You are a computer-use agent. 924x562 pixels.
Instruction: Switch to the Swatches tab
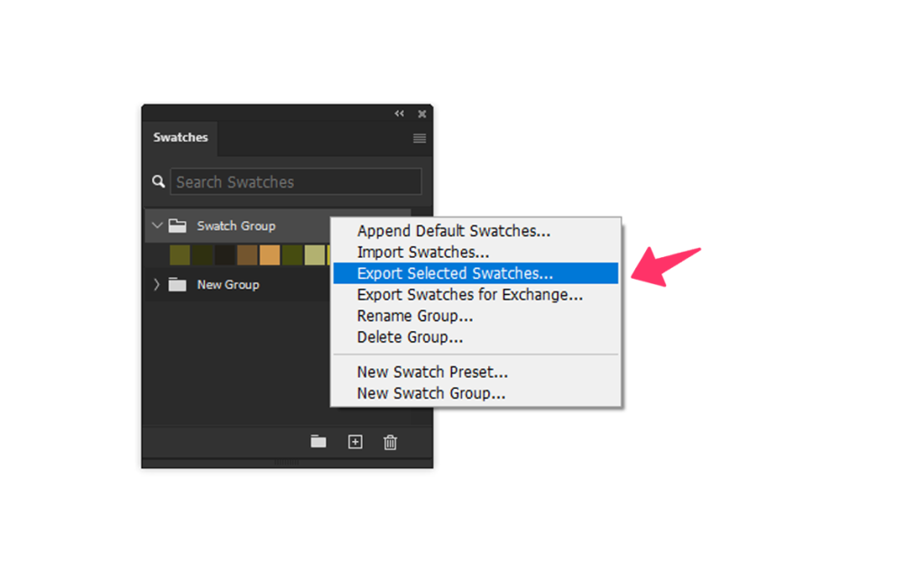(180, 137)
